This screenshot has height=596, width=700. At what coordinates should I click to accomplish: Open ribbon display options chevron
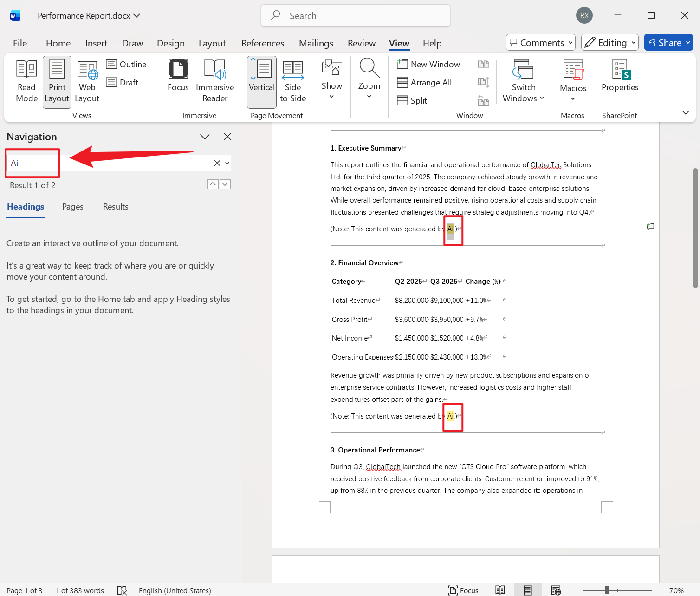686,112
